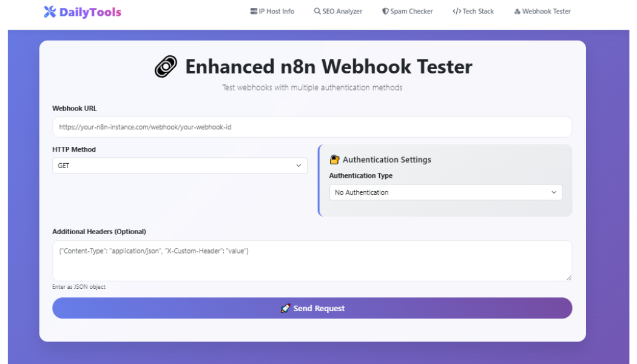Click the magnifier icon beside SEO Analyzer
637x364 pixels.
(317, 12)
